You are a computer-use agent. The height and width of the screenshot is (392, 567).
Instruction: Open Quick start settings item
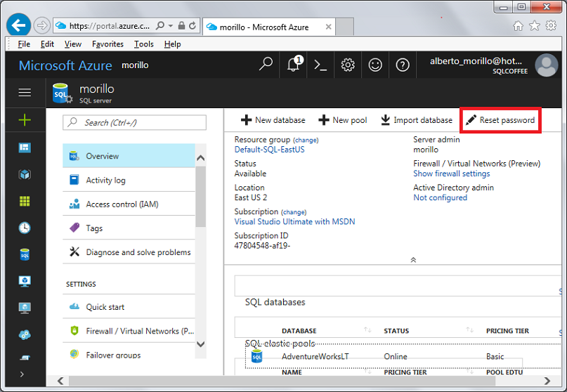click(x=129, y=307)
